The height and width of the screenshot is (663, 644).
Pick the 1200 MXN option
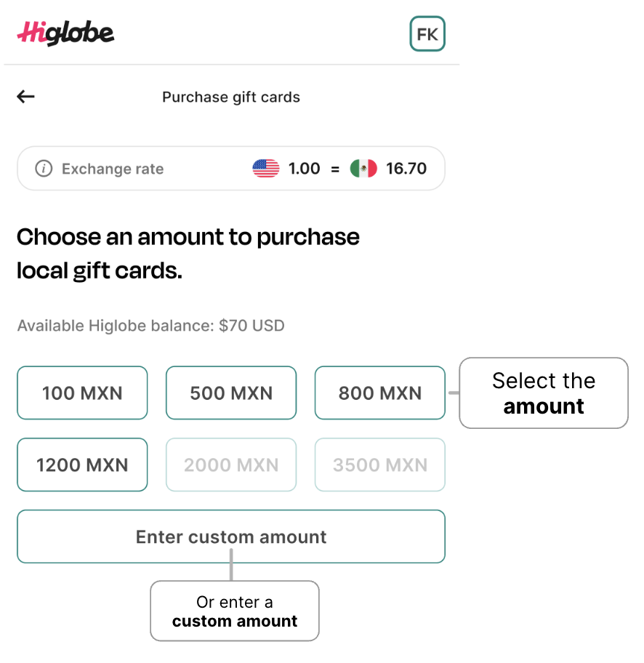82,465
